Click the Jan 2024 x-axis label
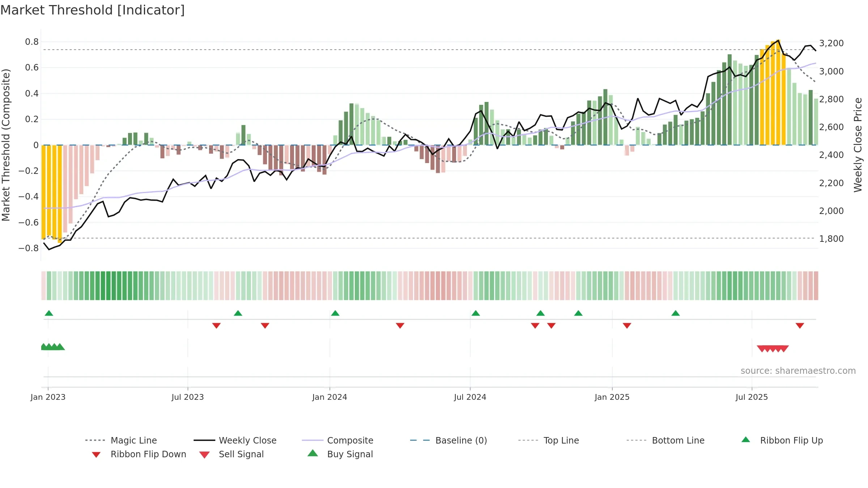The image size is (868, 488). point(330,397)
